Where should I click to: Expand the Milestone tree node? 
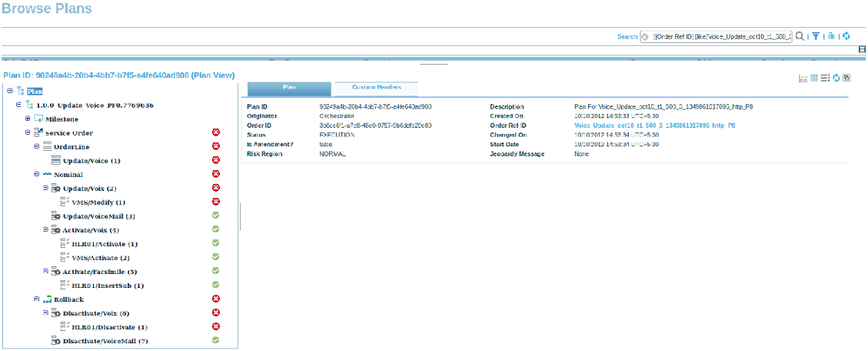pyautogui.click(x=28, y=119)
